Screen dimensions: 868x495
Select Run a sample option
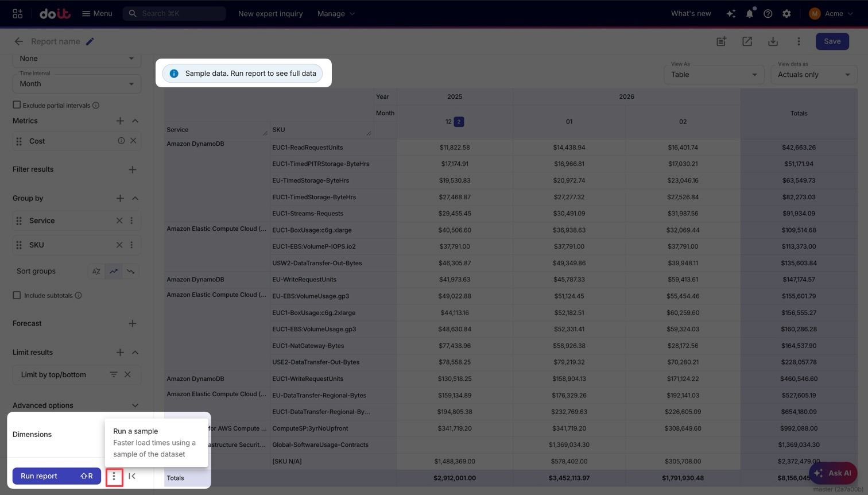coord(156,442)
